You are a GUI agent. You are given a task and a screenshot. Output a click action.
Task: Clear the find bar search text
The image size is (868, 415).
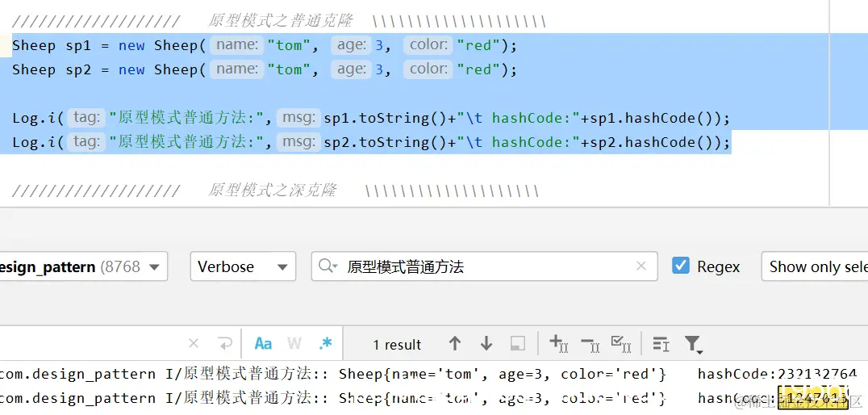point(193,344)
